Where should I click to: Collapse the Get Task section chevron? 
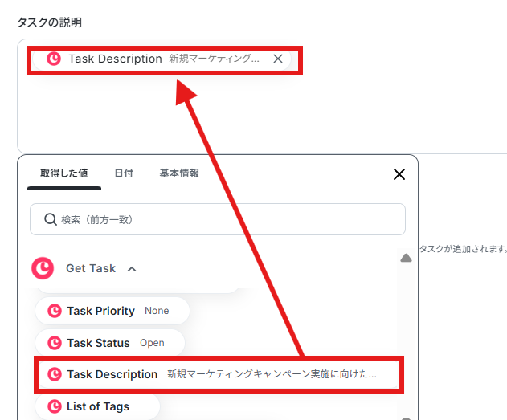tap(132, 269)
